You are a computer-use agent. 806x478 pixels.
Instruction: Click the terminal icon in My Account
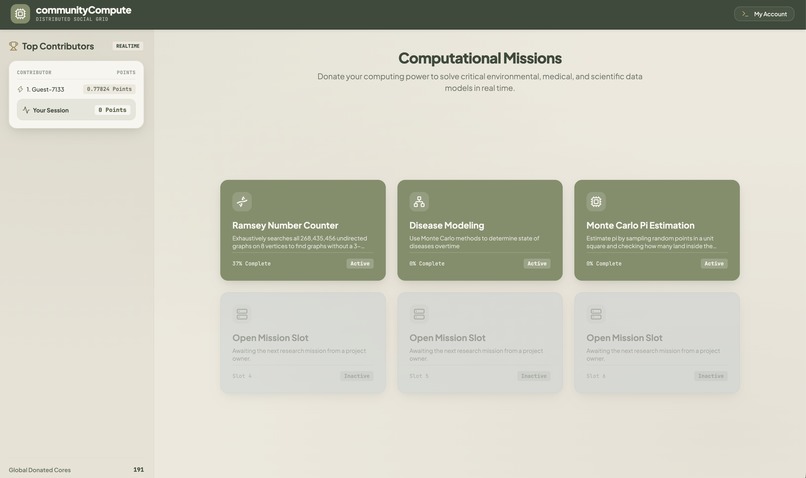(x=745, y=14)
